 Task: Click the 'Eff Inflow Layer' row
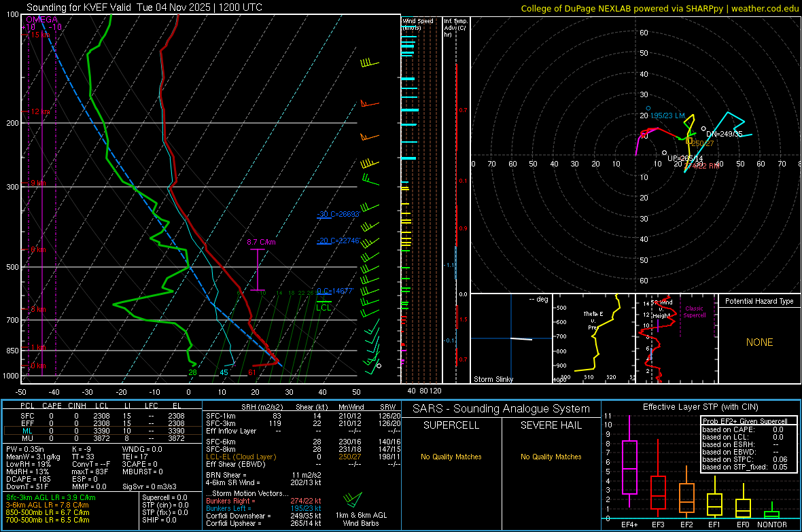pyautogui.click(x=303, y=431)
